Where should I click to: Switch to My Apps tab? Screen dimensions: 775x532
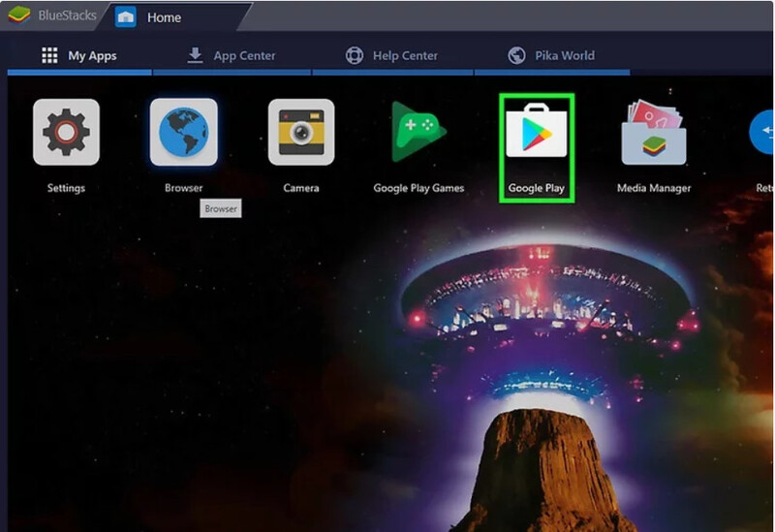[79, 55]
